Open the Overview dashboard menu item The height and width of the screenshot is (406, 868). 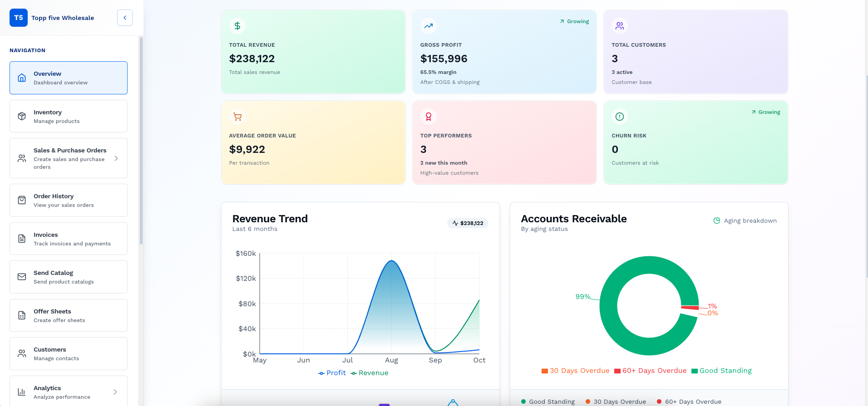pyautogui.click(x=69, y=78)
